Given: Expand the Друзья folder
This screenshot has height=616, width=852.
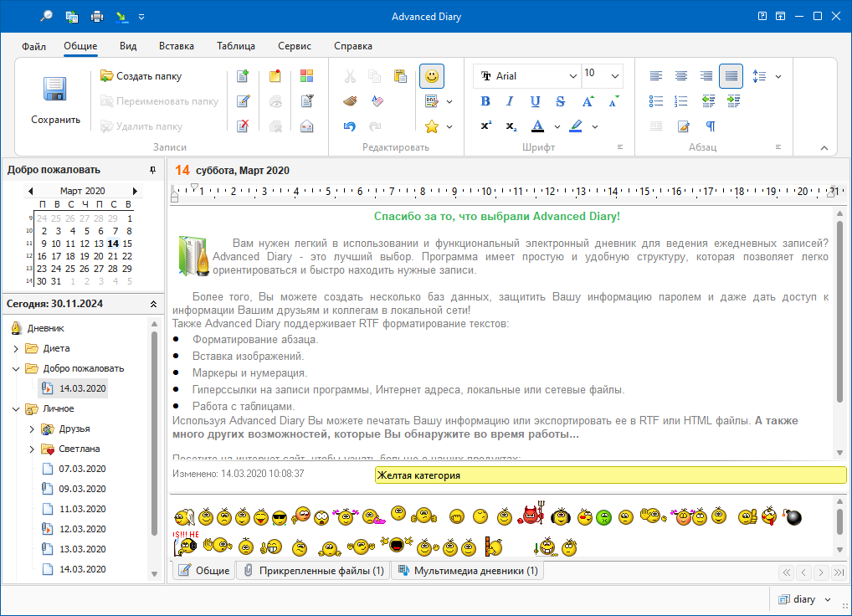Looking at the screenshot, I should pos(32,429).
